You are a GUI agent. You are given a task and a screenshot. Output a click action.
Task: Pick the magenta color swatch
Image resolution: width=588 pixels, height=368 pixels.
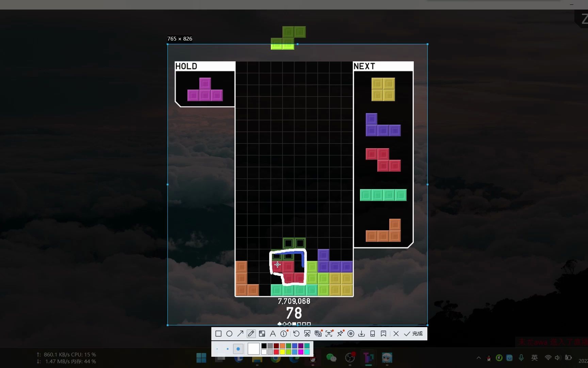click(x=301, y=352)
